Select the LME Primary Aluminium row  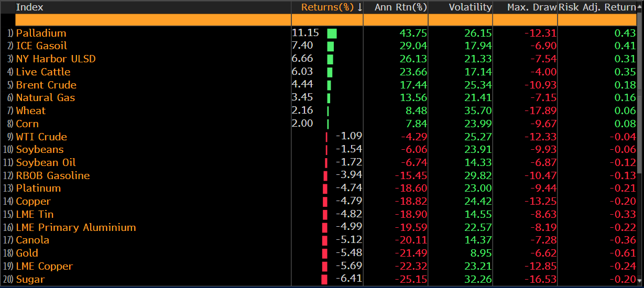pyautogui.click(x=319, y=227)
